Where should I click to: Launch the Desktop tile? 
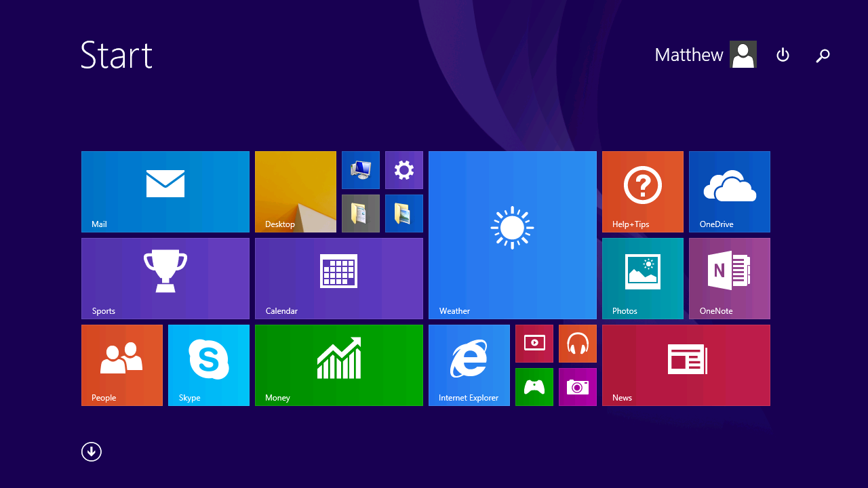pos(296,192)
